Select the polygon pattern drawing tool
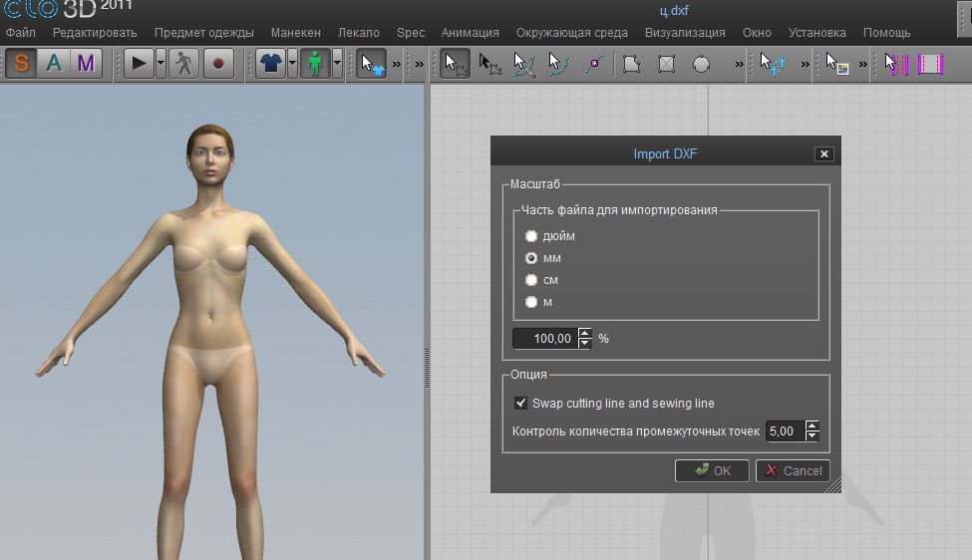Screen dimensions: 972x560 coord(631,64)
